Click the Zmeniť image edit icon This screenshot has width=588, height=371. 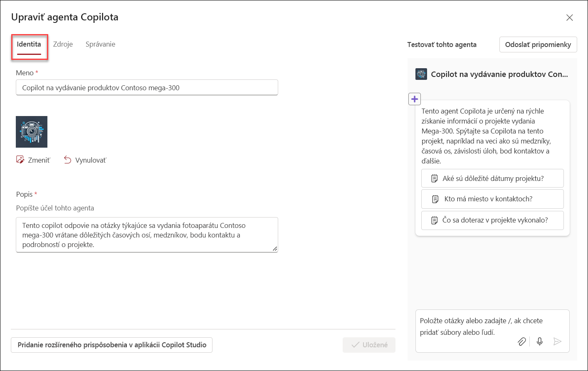(x=20, y=160)
